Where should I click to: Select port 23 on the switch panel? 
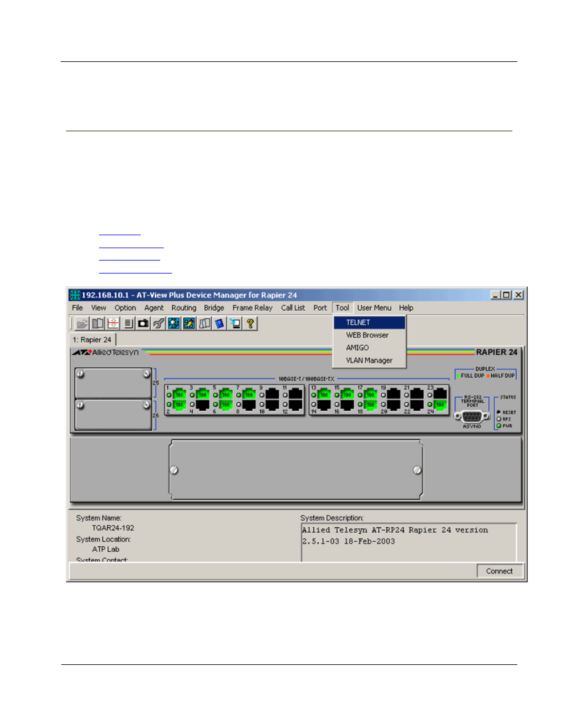point(440,394)
